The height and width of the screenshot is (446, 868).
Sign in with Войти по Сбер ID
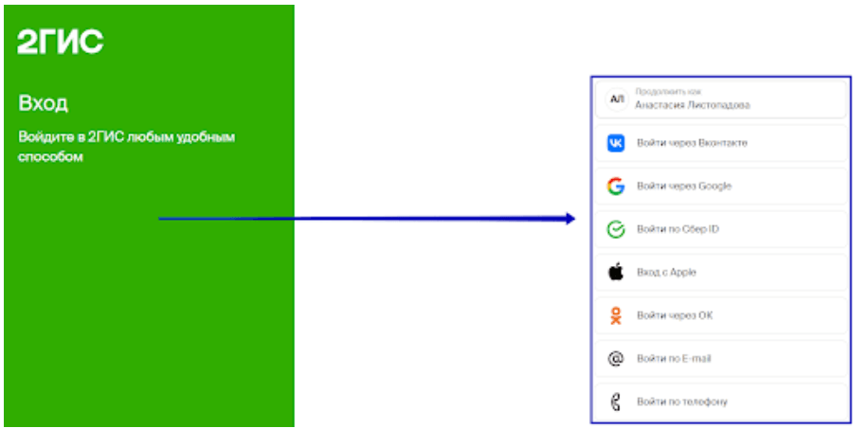click(721, 229)
